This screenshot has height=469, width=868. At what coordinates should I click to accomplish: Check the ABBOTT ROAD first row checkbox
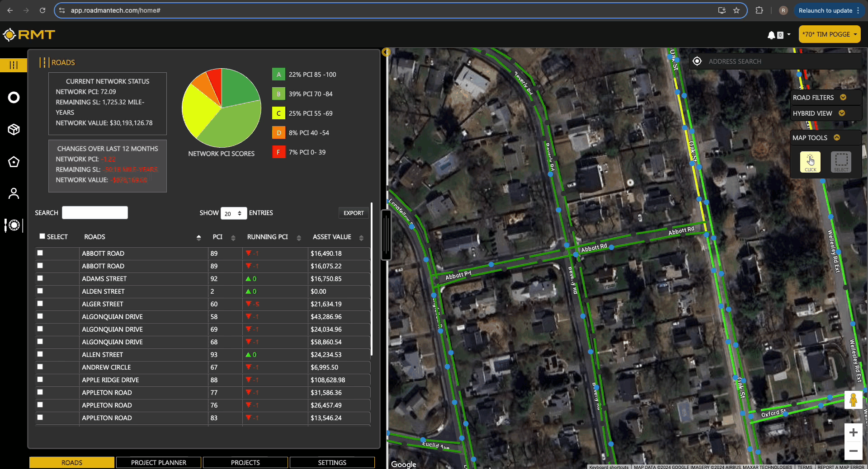[x=41, y=253]
